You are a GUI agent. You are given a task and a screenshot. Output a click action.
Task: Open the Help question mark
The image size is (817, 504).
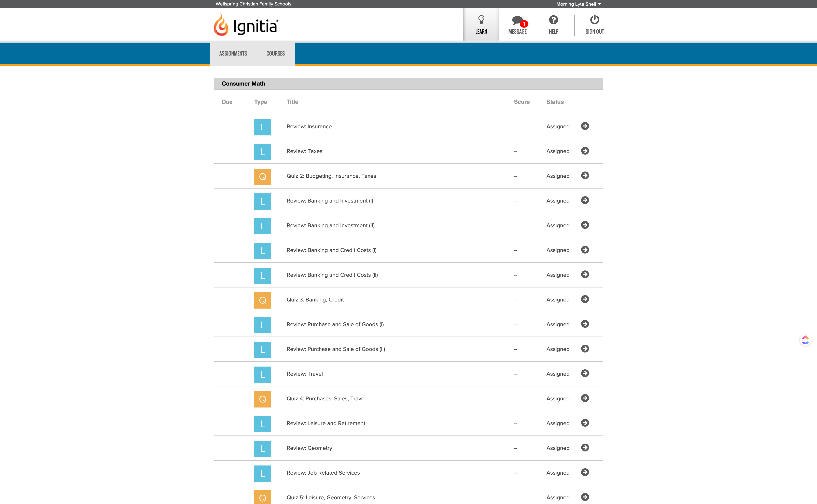553,24
